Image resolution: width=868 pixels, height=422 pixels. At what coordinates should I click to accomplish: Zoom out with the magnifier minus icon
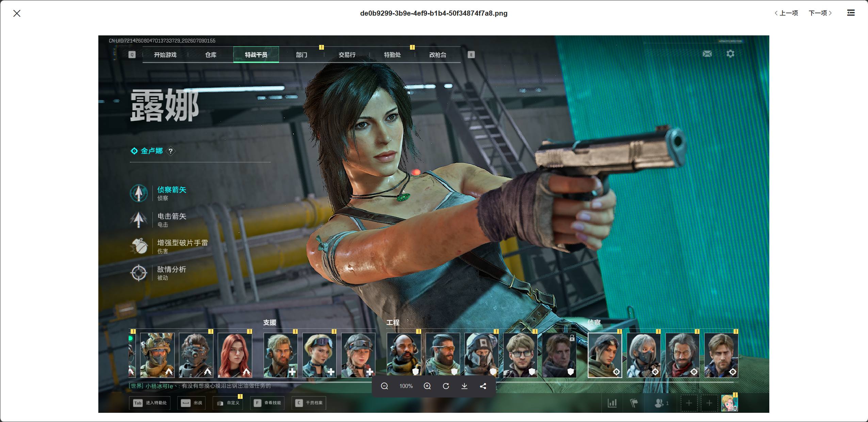click(x=384, y=386)
